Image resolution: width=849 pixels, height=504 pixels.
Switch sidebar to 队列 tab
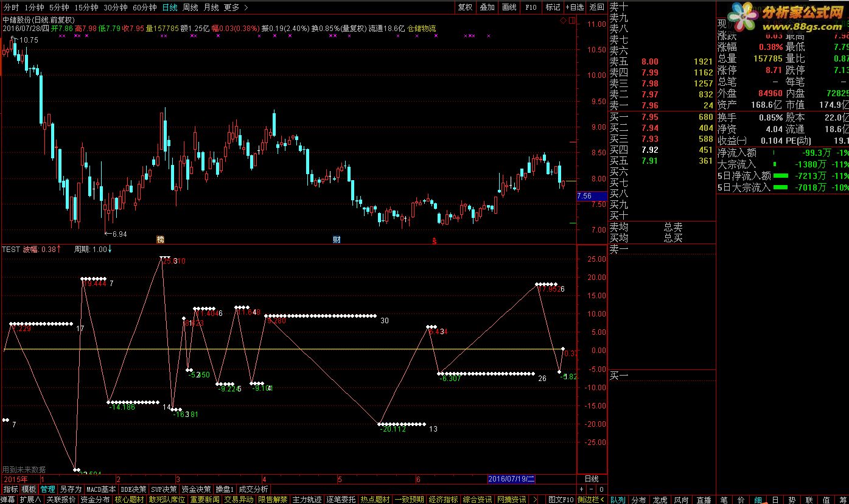click(618, 499)
